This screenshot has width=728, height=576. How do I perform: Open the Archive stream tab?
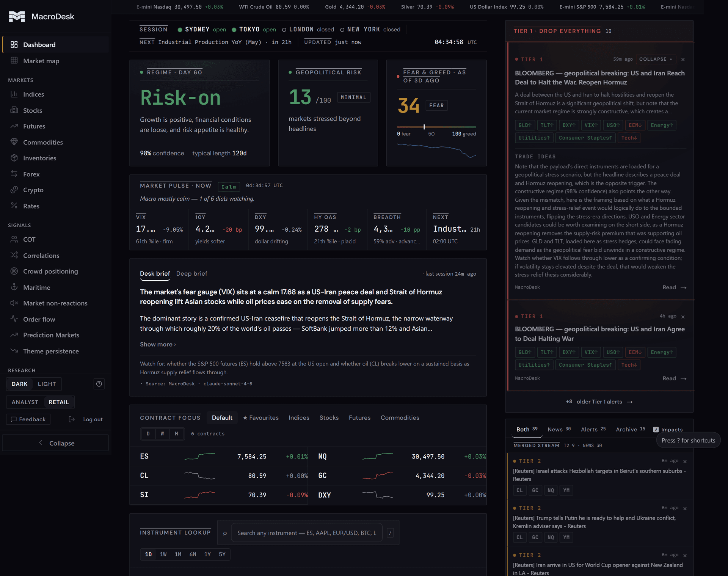tap(630, 429)
